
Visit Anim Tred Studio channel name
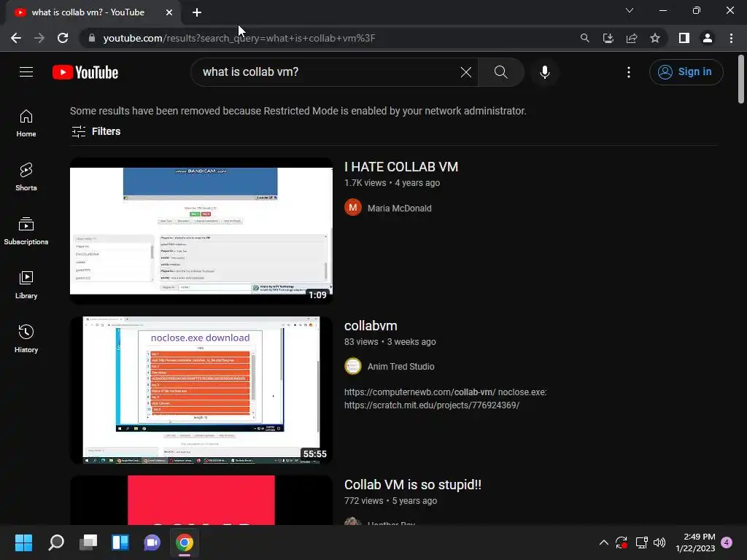[x=400, y=366]
